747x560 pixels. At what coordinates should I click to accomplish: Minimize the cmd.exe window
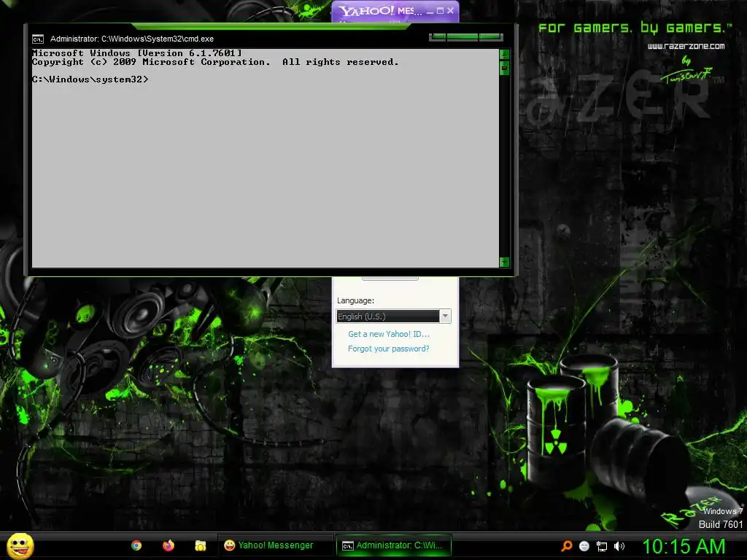pyautogui.click(x=438, y=36)
